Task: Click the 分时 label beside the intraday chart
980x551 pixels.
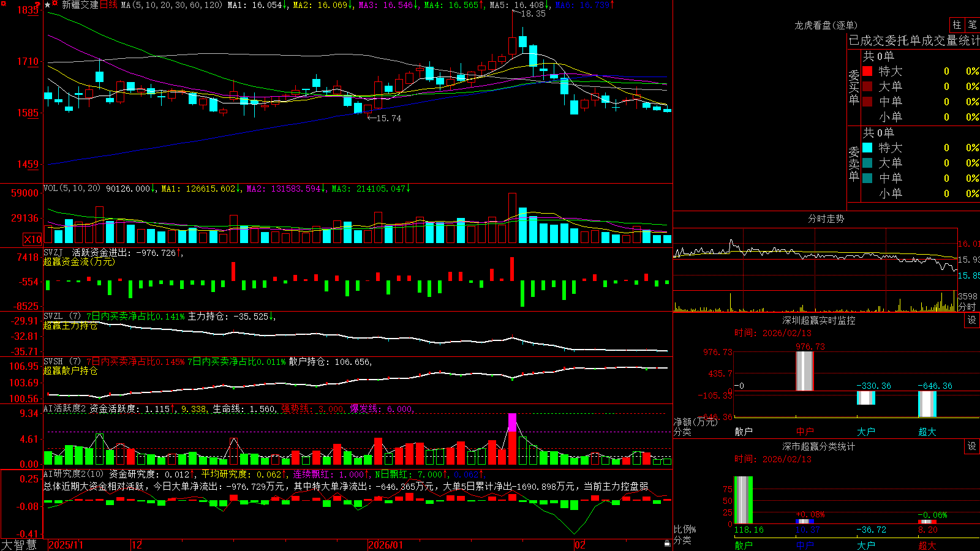Action: pos(967,307)
